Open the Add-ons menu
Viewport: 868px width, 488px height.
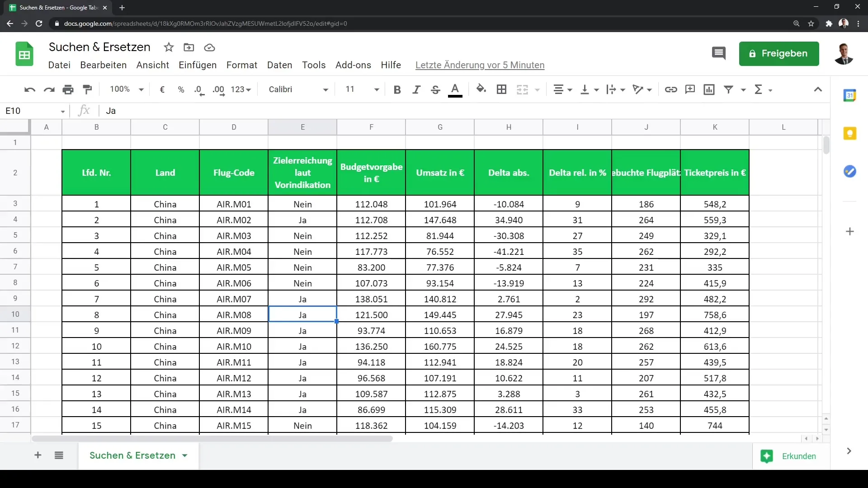click(x=353, y=65)
